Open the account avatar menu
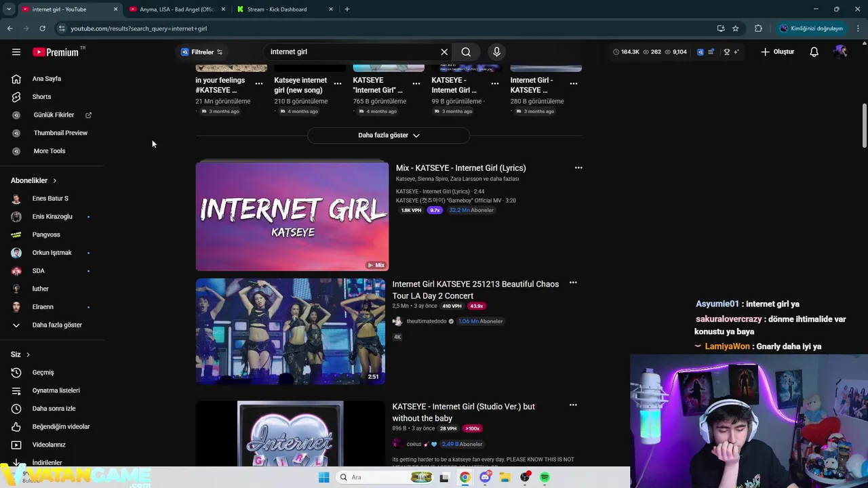Viewport: 868px width, 488px height. tap(841, 52)
